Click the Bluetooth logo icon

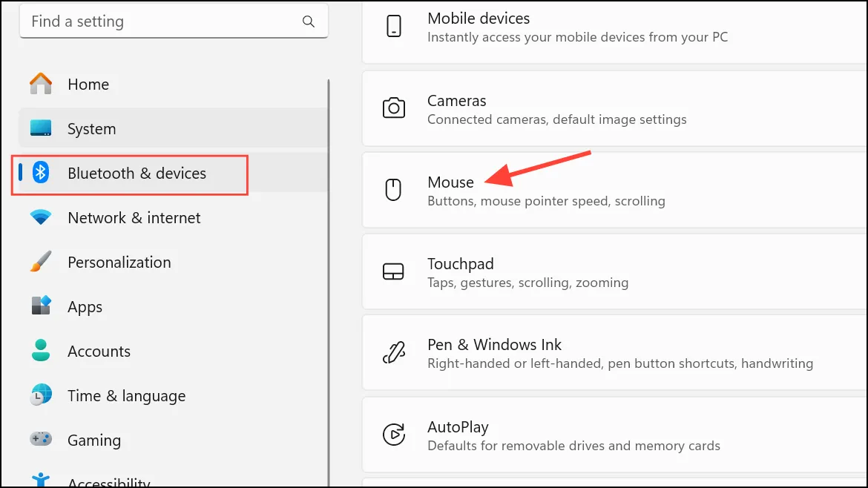click(40, 173)
